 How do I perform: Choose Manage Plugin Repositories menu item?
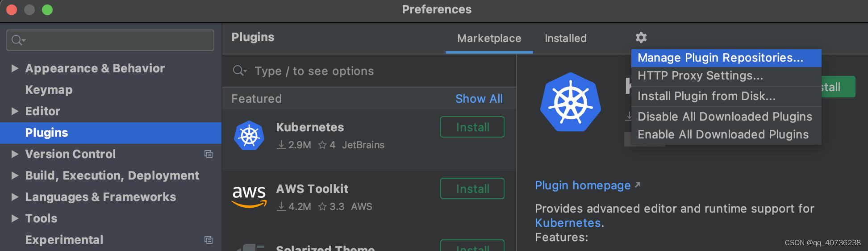(720, 58)
